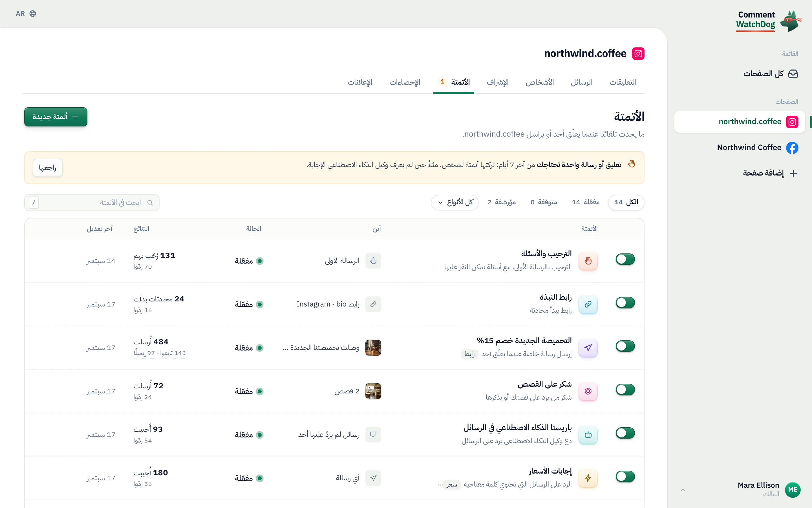The image size is (812, 508).
Task: Click the سعر keyword tag
Action: [x=452, y=485]
